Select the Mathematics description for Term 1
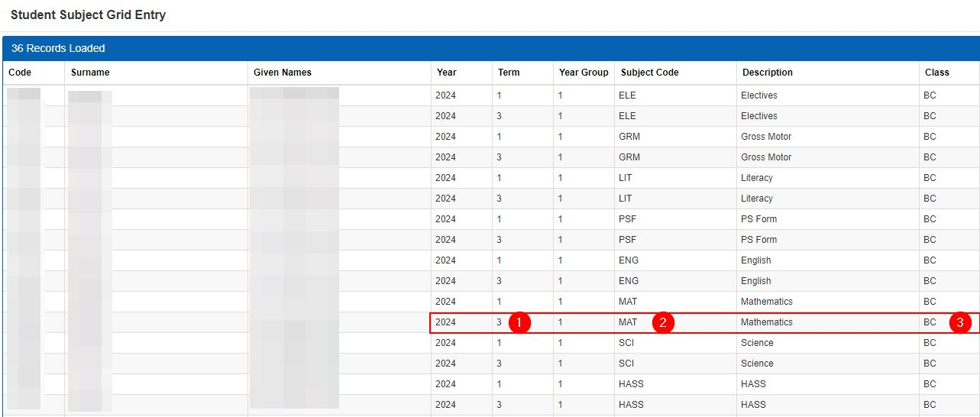This screenshot has width=980, height=417. (767, 302)
